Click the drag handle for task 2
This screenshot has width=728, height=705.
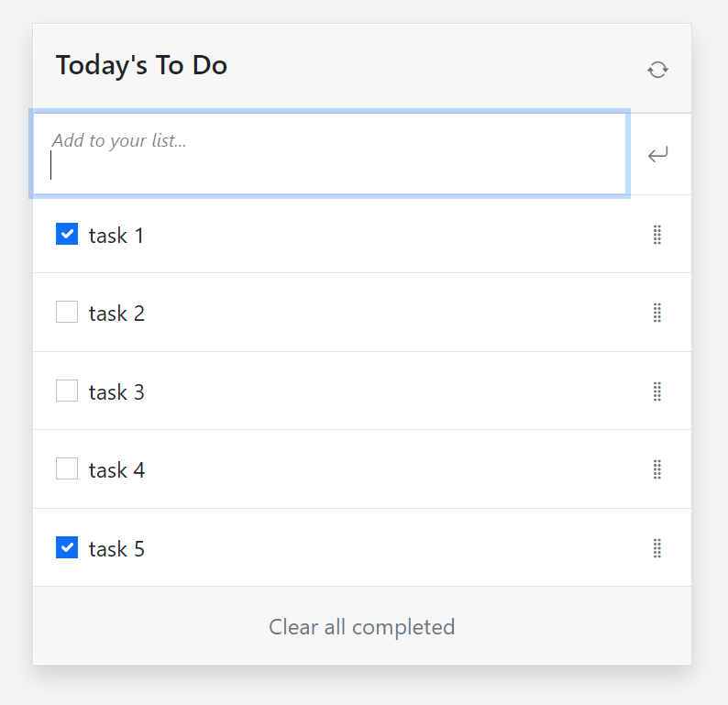(x=656, y=313)
